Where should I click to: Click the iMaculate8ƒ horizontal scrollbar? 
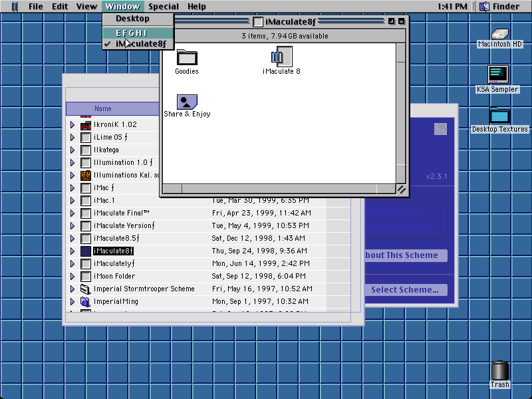[279, 189]
